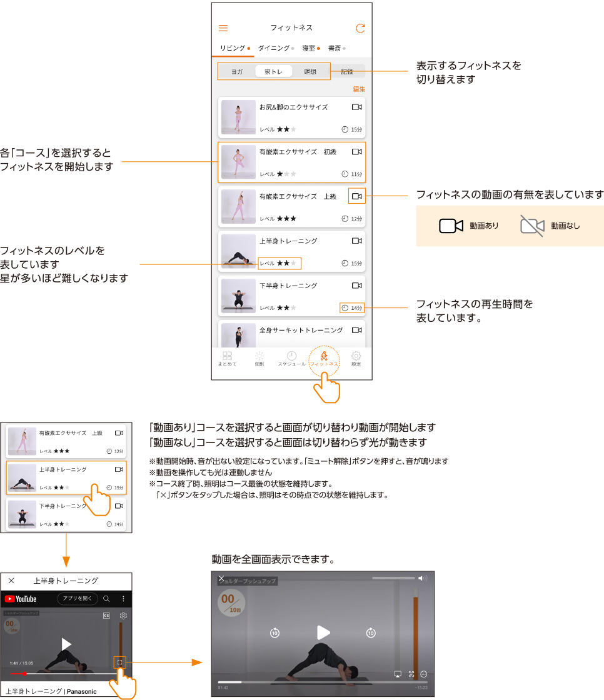
Task: Mute via the speaker icon in fullscreen player
Action: (422, 578)
